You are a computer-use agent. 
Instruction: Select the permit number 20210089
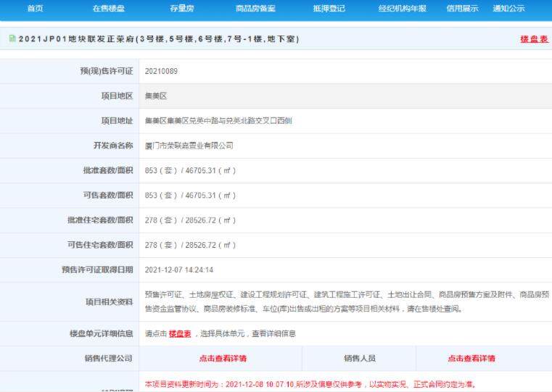[161, 71]
